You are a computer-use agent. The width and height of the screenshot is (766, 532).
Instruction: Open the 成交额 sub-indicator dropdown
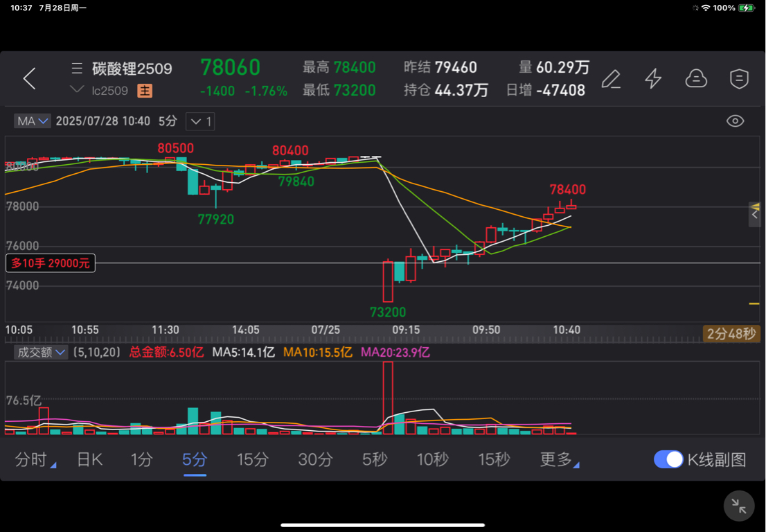pos(40,352)
